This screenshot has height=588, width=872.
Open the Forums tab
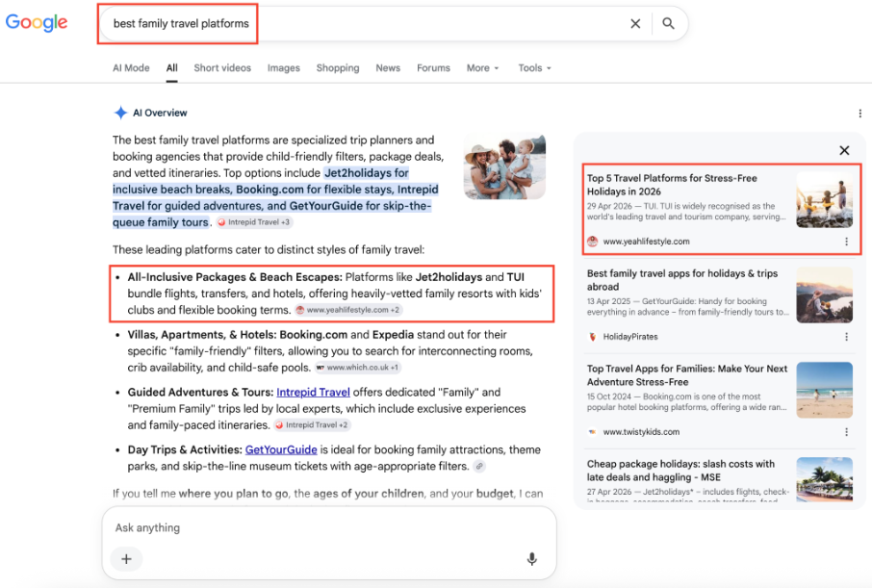pyautogui.click(x=433, y=68)
